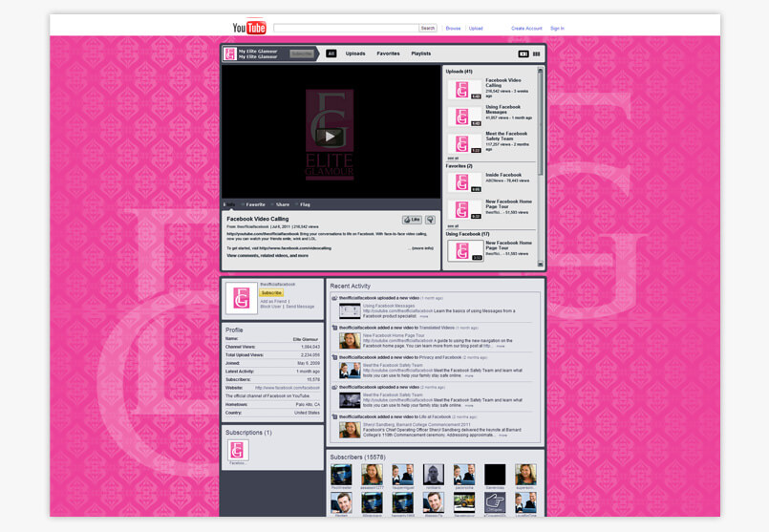This screenshot has width=769, height=532.
Task: Click playlist scrollbar down arrow
Action: pyautogui.click(x=541, y=264)
